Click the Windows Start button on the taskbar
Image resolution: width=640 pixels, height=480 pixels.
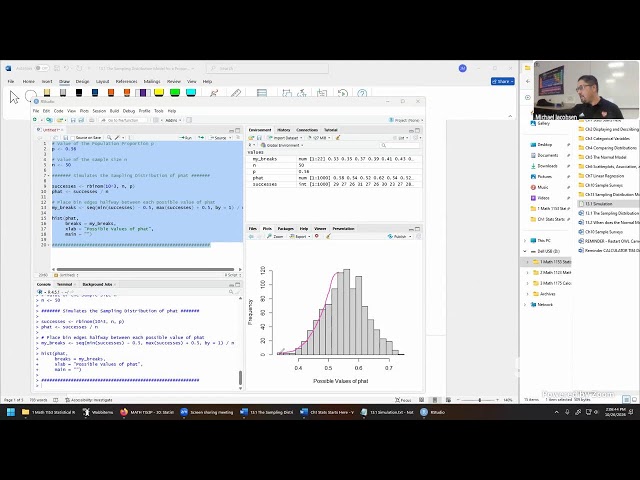pyautogui.click(x=11, y=412)
